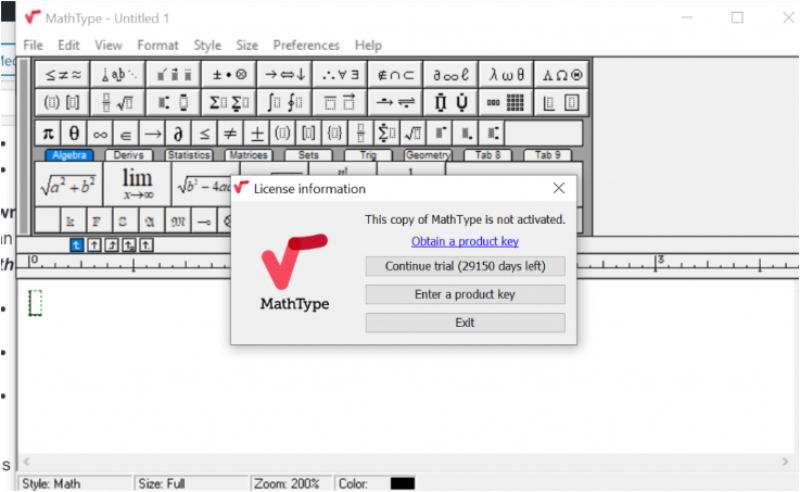This screenshot has width=800, height=492.
Task: Open the matrix templates palette
Action: click(x=506, y=103)
